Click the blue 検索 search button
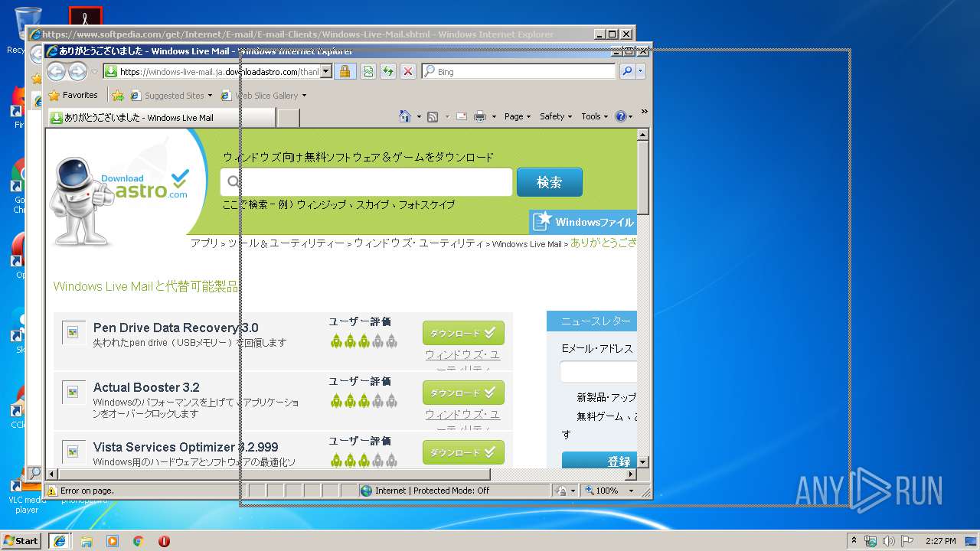 coord(550,182)
